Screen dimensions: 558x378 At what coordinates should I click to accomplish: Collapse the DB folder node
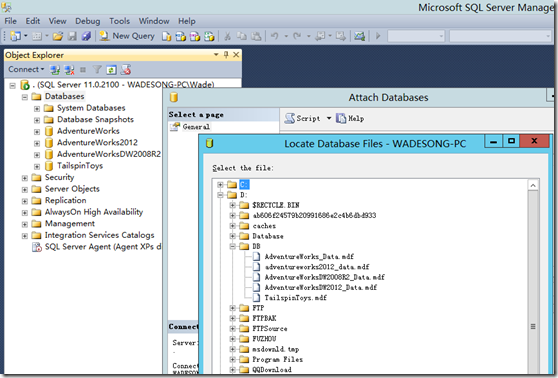pos(233,246)
